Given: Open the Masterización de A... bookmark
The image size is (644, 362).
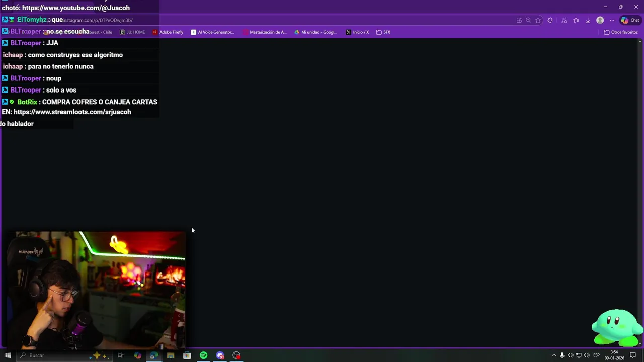Looking at the screenshot, I should (265, 32).
